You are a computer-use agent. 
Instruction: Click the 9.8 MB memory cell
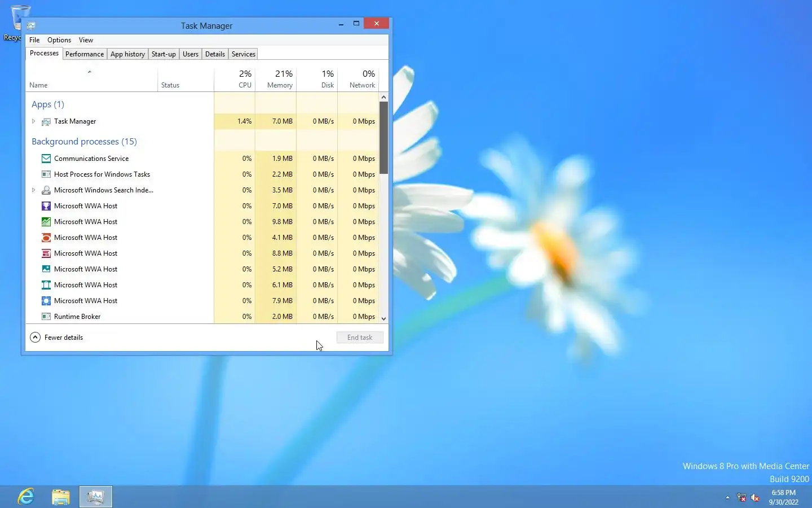click(276, 222)
